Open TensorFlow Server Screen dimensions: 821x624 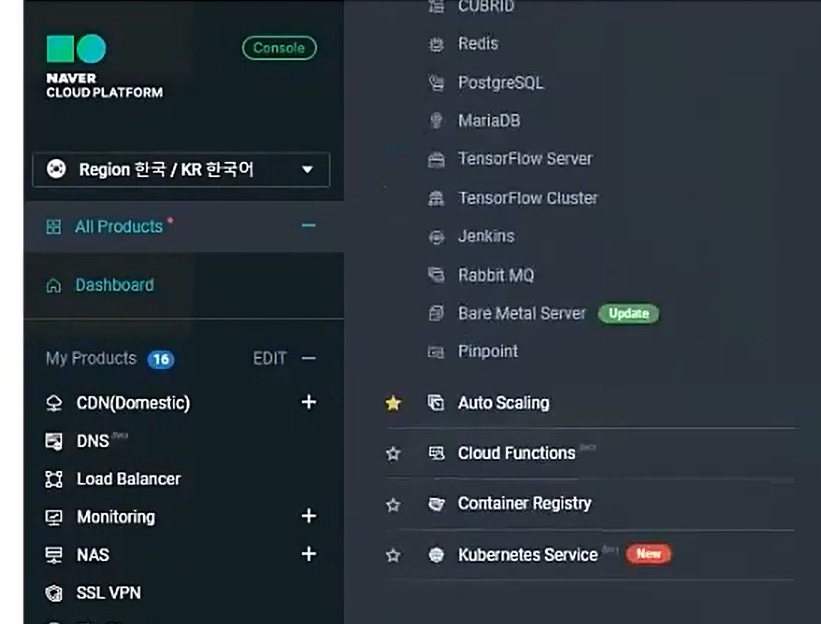coord(525,159)
